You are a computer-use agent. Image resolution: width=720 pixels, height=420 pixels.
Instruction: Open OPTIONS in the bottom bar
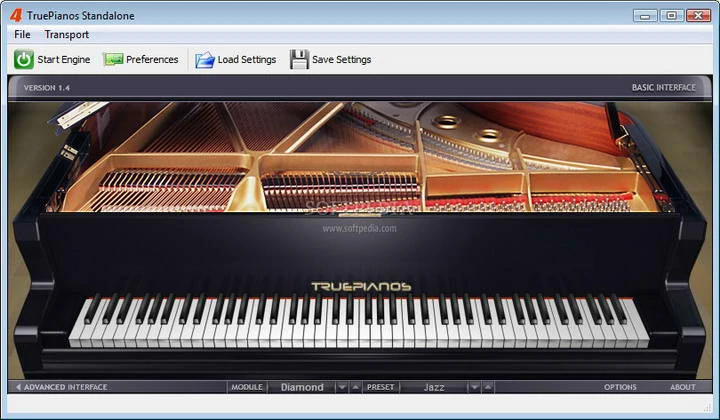pyautogui.click(x=620, y=387)
